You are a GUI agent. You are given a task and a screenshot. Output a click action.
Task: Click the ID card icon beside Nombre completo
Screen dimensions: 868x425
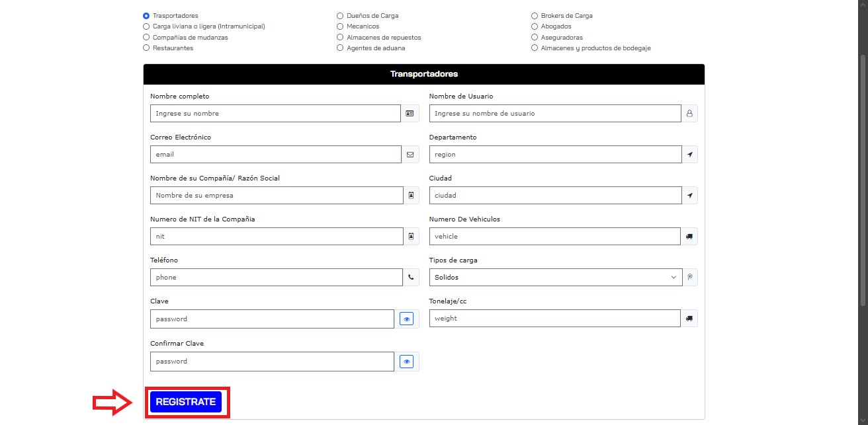click(410, 114)
